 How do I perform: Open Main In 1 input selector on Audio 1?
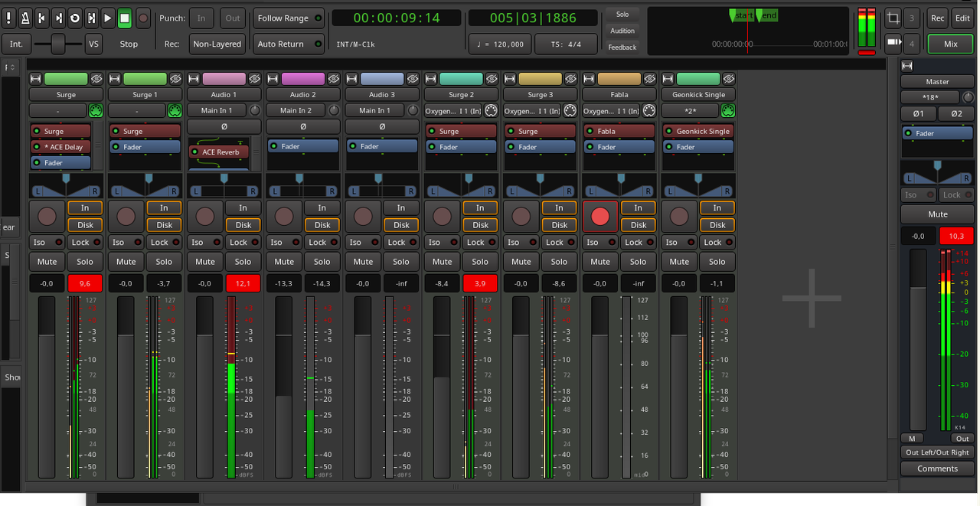tap(216, 110)
